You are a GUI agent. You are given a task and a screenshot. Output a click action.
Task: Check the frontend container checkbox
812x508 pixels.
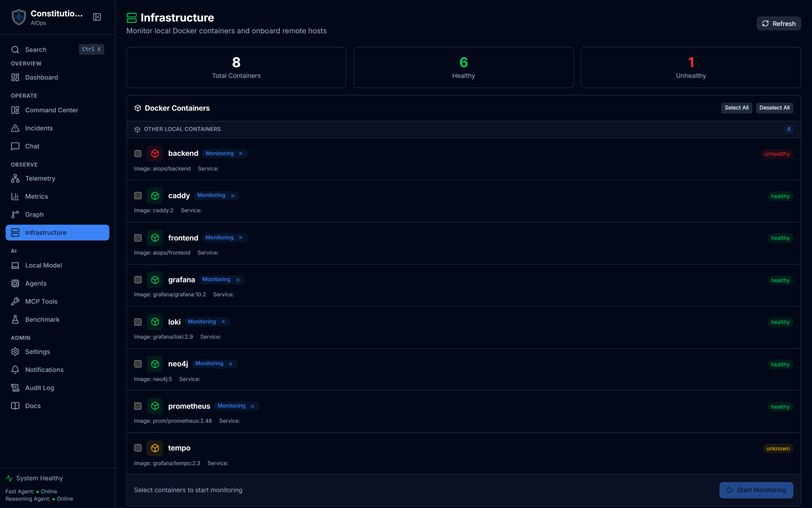tap(138, 238)
